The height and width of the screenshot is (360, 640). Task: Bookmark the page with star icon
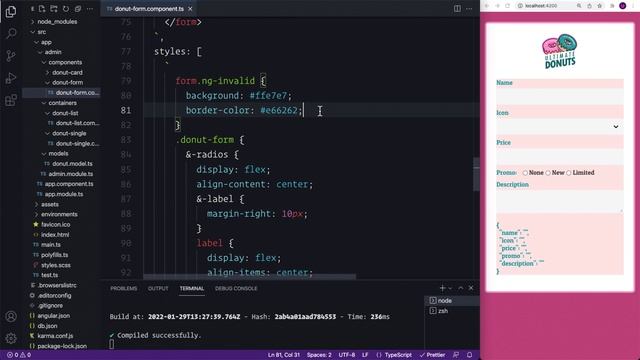[600, 6]
